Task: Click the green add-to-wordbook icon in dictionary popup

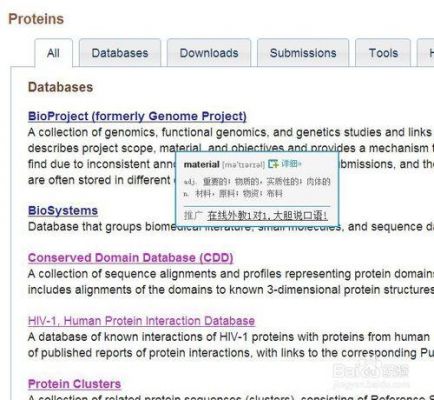Action: [273, 164]
